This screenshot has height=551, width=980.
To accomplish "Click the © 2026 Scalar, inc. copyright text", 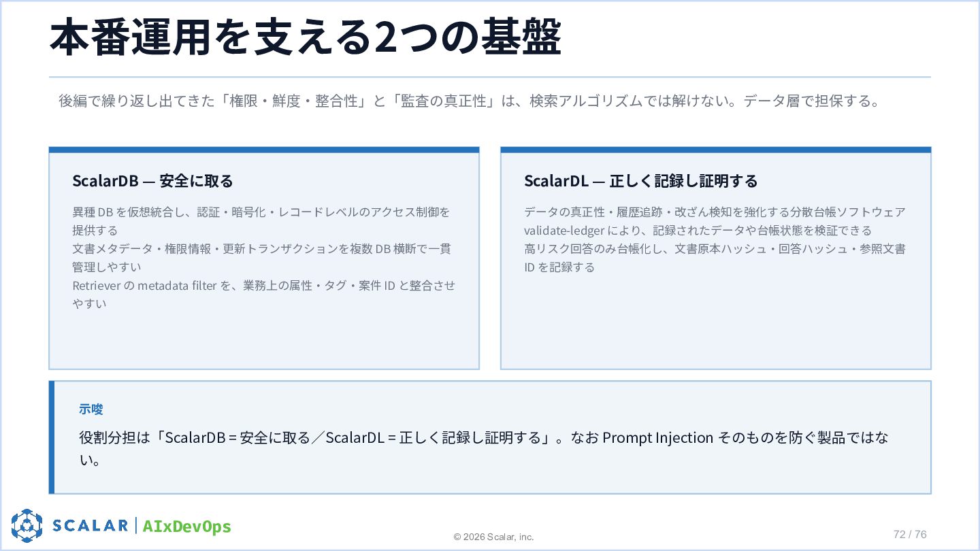I will point(494,537).
